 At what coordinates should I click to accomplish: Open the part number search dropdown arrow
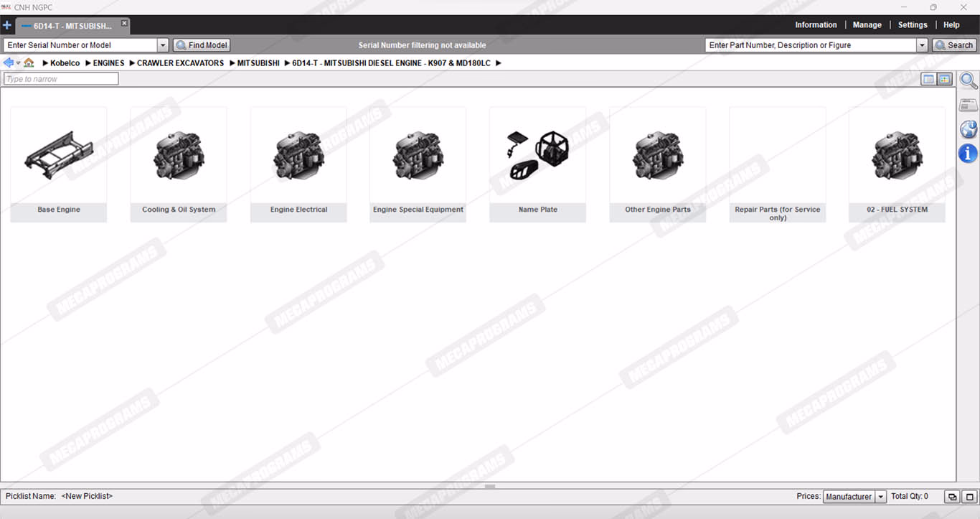(922, 45)
